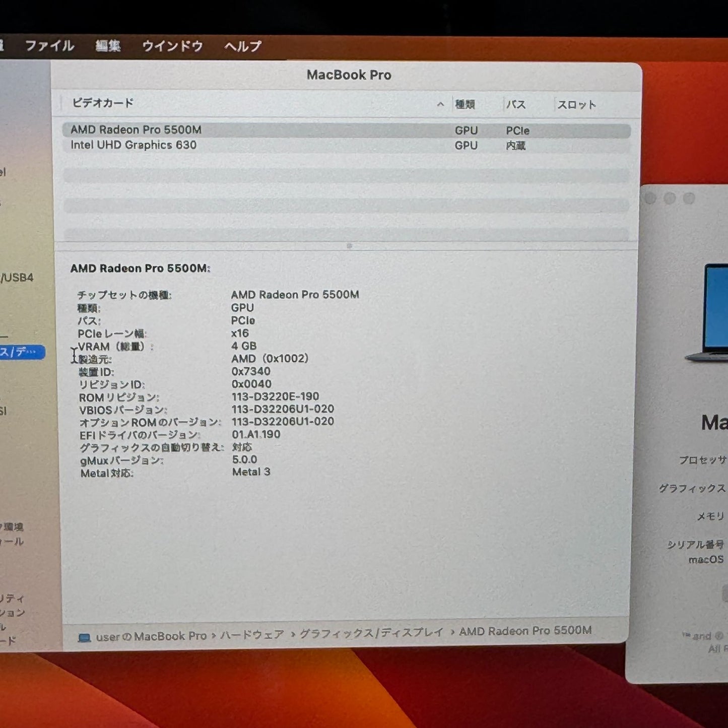728x728 pixels.
Task: Click ハードウェア in path bar
Action: pyautogui.click(x=252, y=635)
